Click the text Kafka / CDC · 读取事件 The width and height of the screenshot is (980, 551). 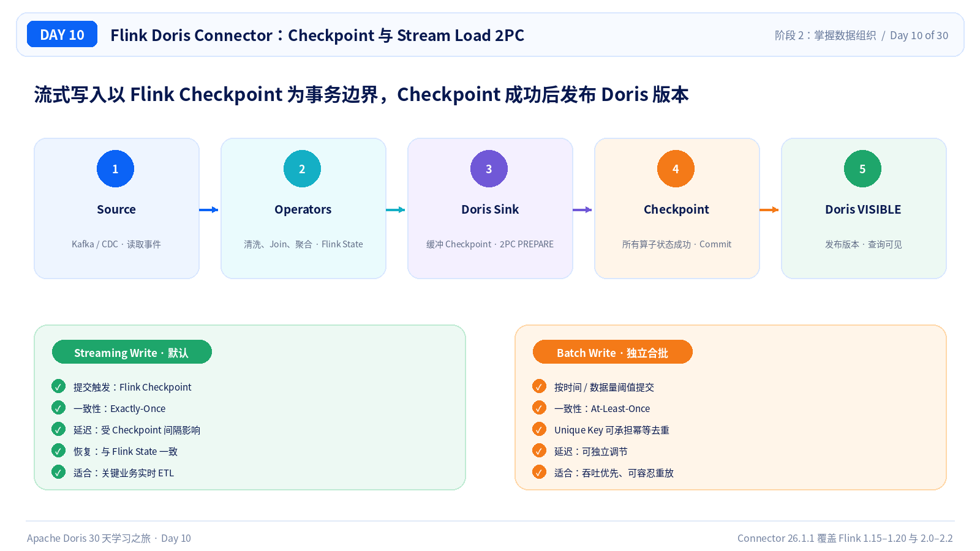point(116,244)
